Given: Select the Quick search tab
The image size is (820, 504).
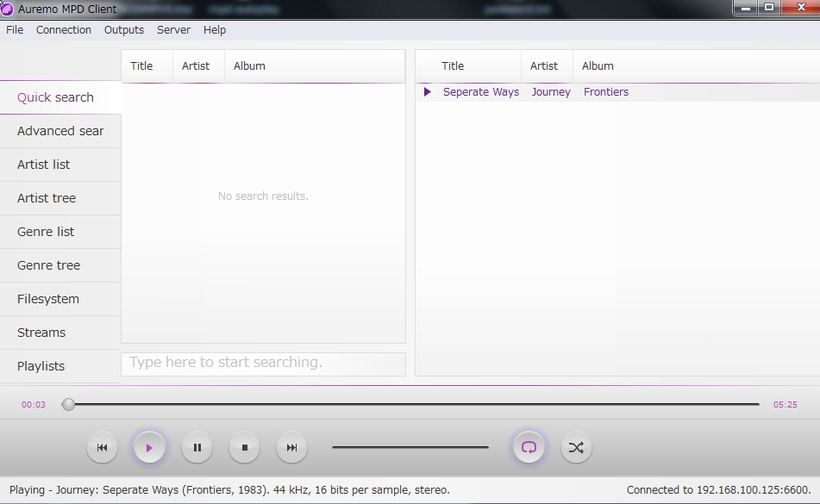Looking at the screenshot, I should click(x=60, y=97).
